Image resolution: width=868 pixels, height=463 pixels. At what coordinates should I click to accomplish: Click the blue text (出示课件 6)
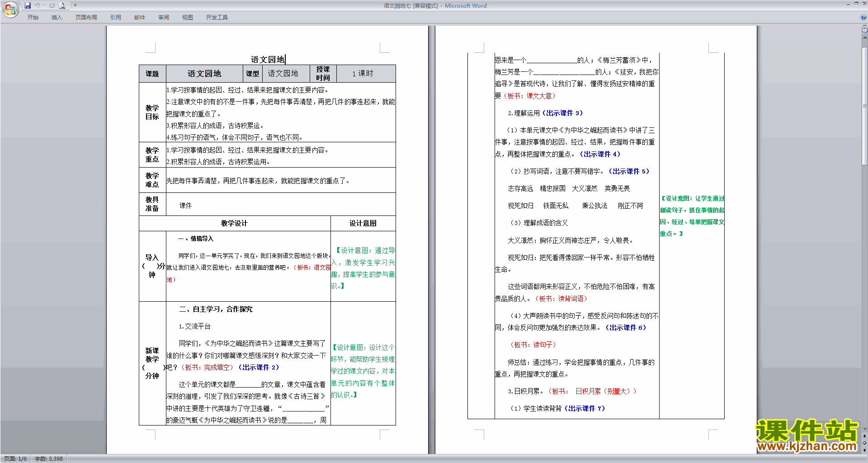point(626,327)
